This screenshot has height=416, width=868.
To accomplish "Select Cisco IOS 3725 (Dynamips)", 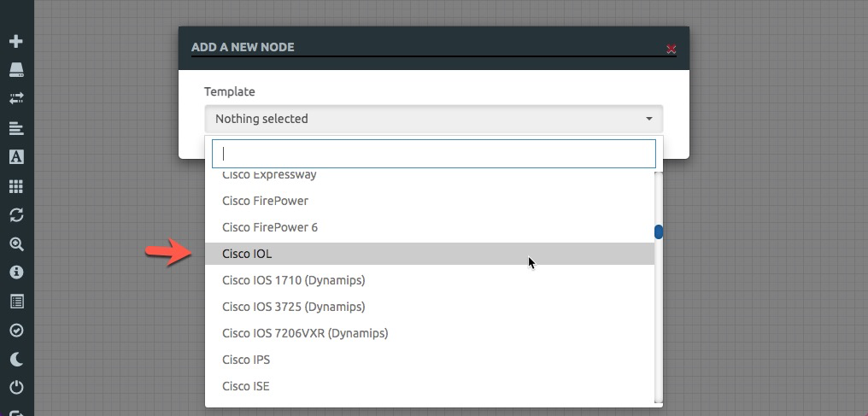I will (x=430, y=307).
